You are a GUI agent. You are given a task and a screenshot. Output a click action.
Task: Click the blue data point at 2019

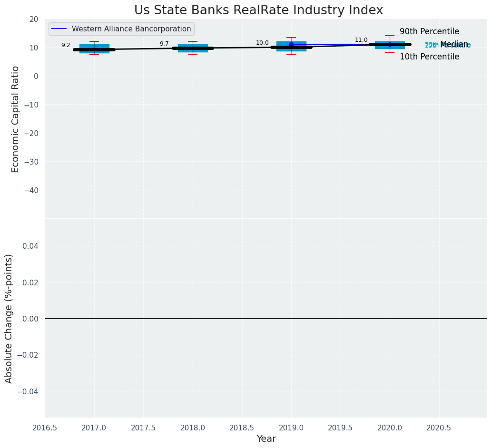tap(291, 44)
